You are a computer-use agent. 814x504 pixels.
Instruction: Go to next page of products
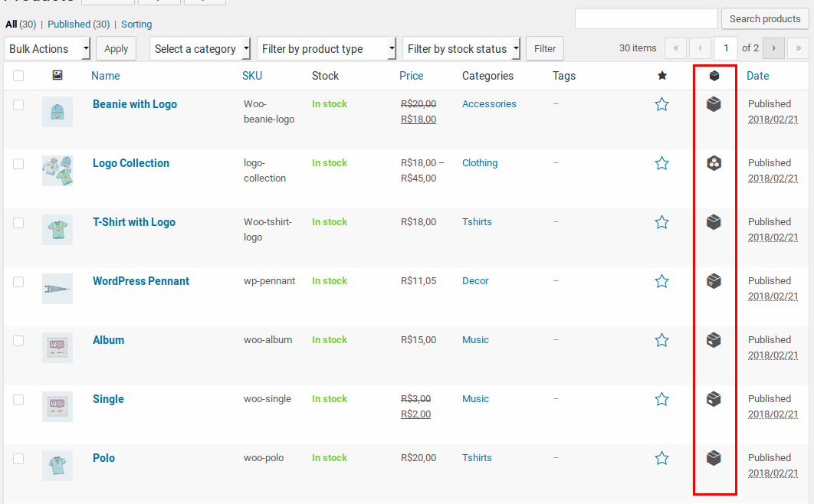[773, 48]
